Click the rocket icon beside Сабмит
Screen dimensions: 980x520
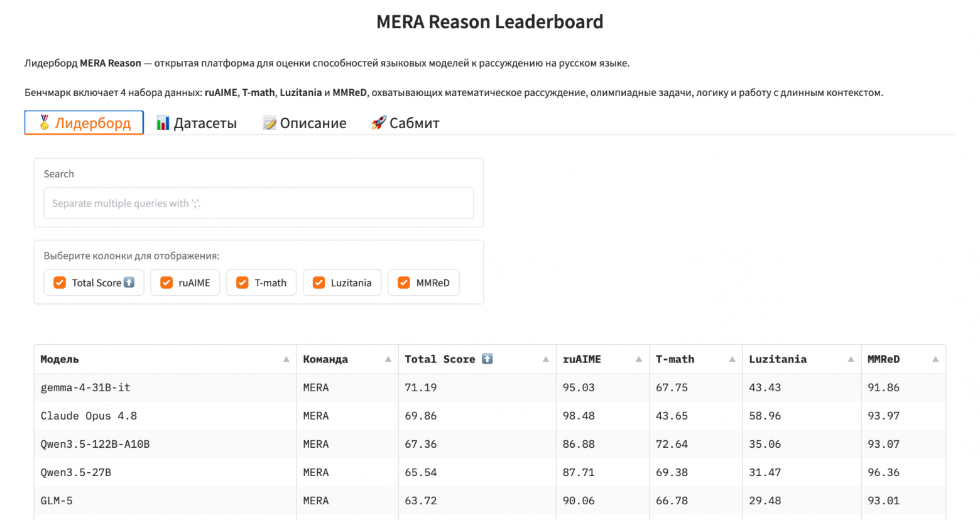click(378, 123)
